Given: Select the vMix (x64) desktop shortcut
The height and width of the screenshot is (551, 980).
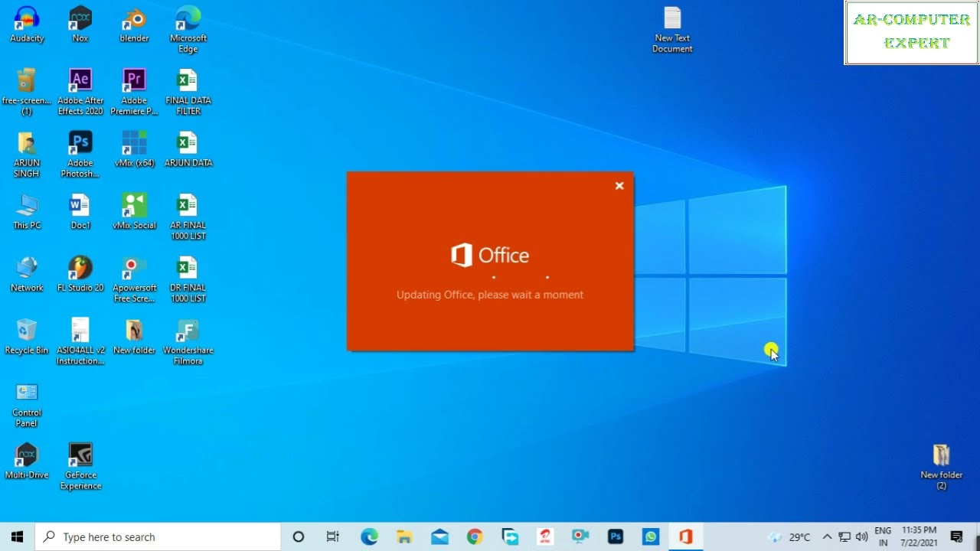Looking at the screenshot, I should pyautogui.click(x=134, y=149).
